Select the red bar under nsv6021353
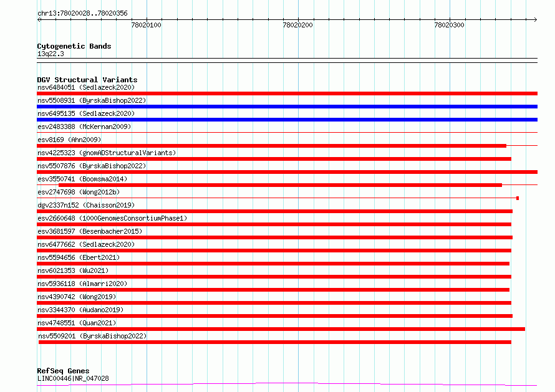Viewport: 555px width, 392px height. 274,277
